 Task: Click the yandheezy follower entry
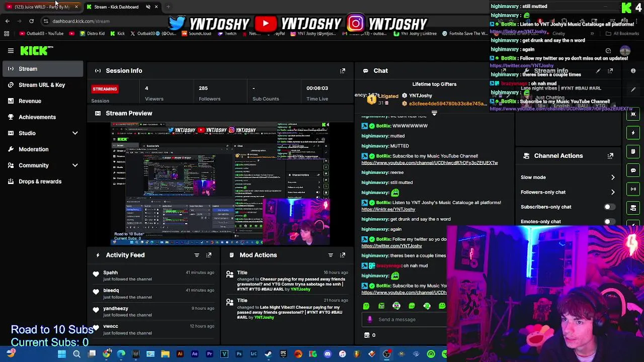(x=154, y=312)
